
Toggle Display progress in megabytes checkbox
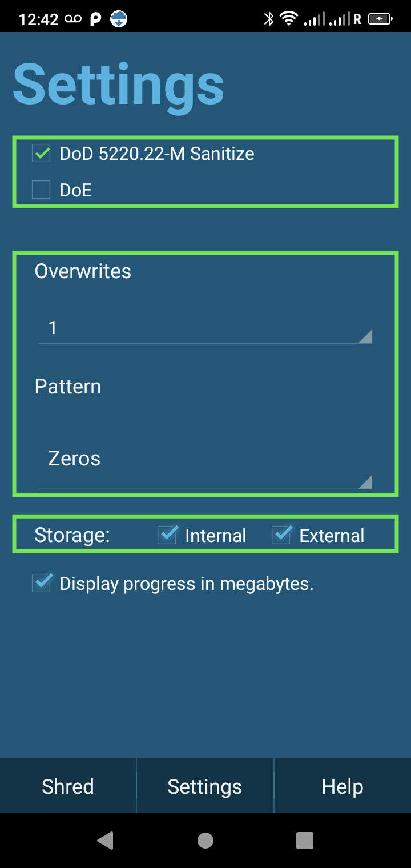(x=41, y=583)
